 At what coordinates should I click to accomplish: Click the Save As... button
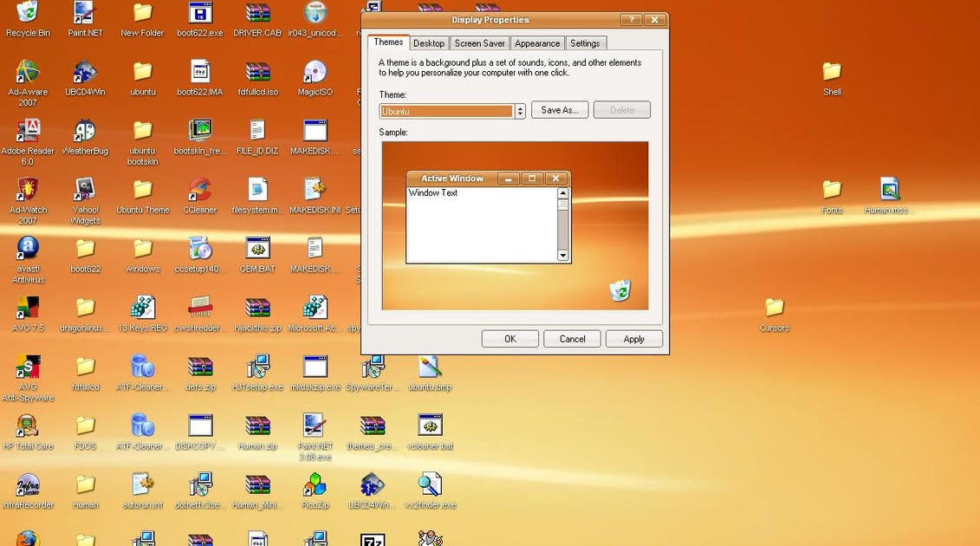click(560, 110)
